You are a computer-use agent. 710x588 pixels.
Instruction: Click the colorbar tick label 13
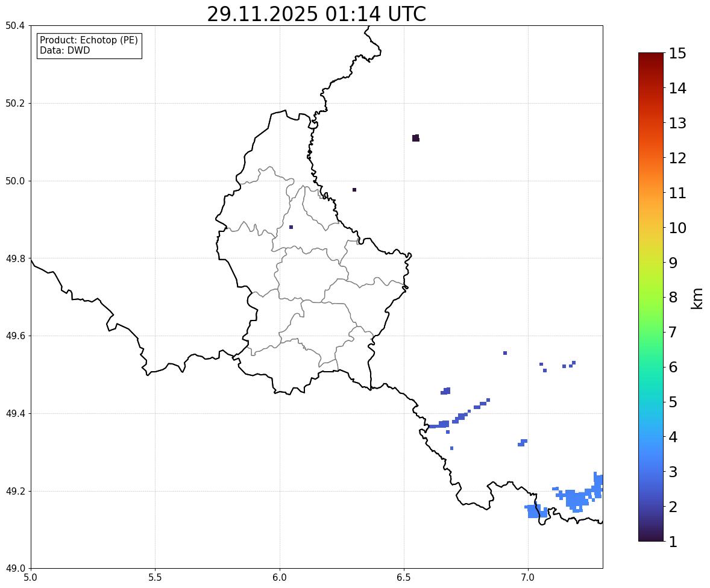click(x=677, y=123)
